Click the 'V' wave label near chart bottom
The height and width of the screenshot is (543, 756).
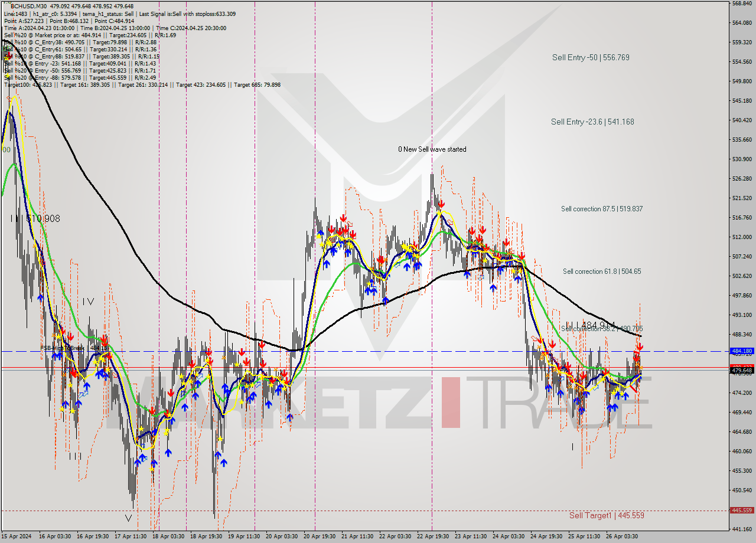click(128, 518)
